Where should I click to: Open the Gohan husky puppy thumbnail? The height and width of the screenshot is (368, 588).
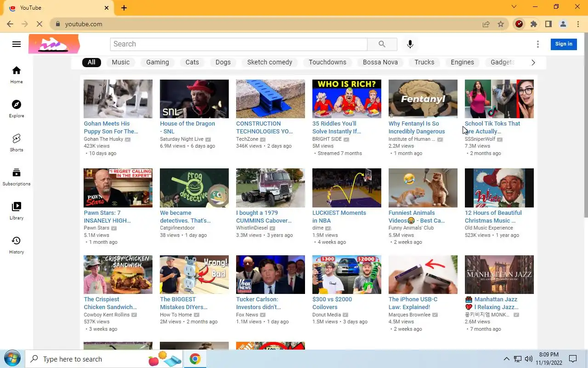118,99
